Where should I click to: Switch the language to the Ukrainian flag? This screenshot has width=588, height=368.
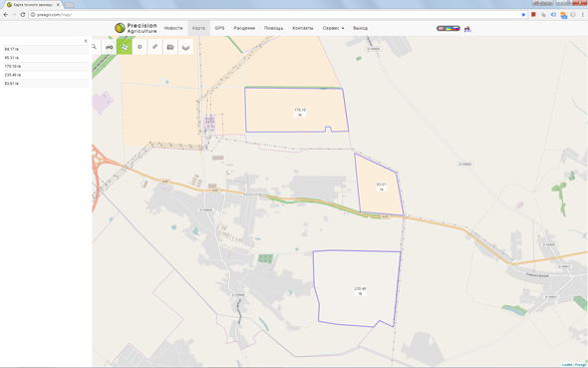pos(448,28)
